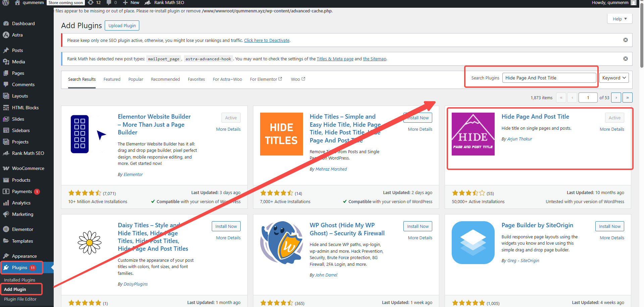Open updates icon in admin bar
This screenshot has width=644, height=307.
click(x=91, y=3)
